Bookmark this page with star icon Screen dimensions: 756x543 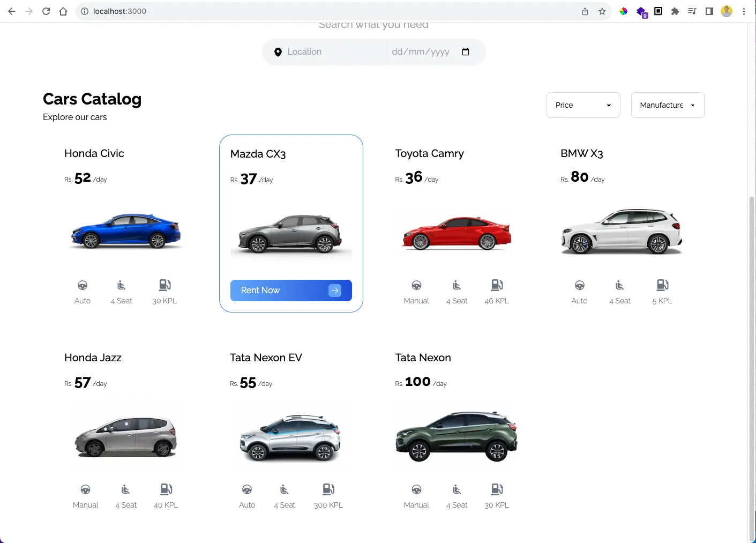pos(602,11)
